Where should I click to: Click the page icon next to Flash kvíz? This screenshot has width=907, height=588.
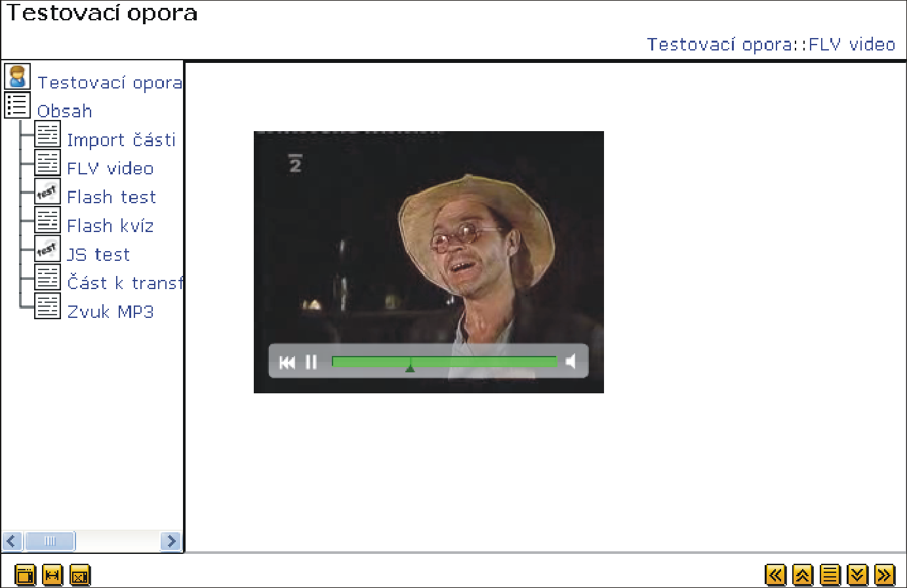47,220
